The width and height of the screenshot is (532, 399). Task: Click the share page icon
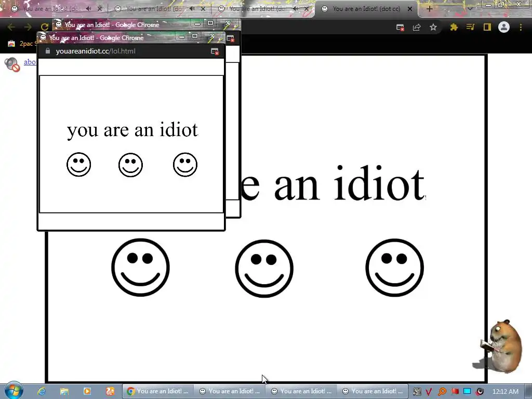[x=417, y=28]
